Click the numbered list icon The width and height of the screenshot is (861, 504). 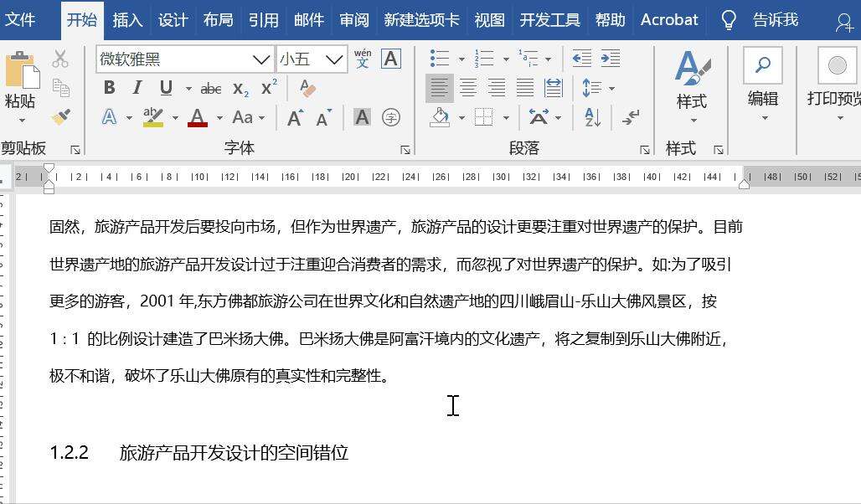point(484,58)
